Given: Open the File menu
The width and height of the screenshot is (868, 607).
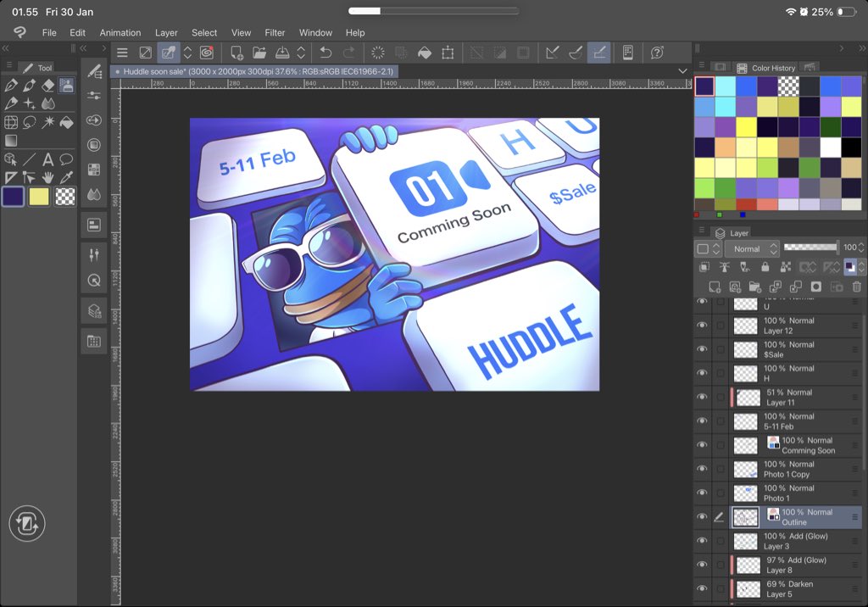Looking at the screenshot, I should [x=49, y=33].
